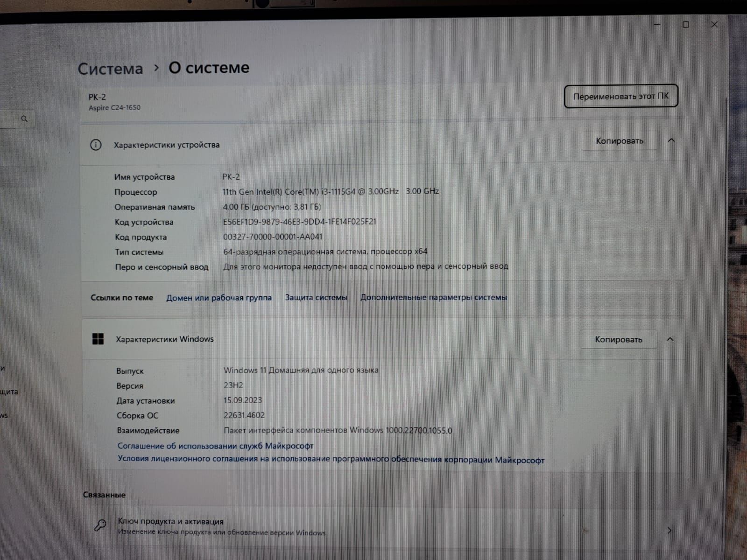Click the key icon in related settings

[100, 526]
